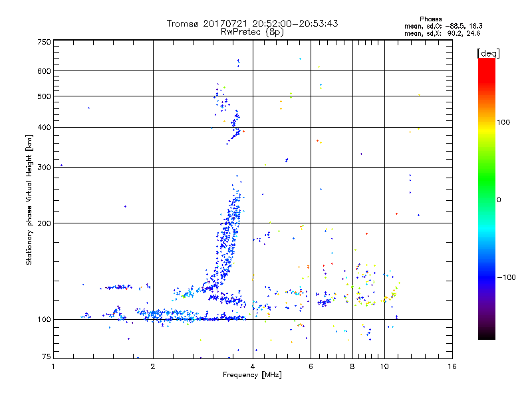Screen dimensions: 532x399
Task: Click the 'mean, sd,X: 90.2, 24.6' line
Action: [x=442, y=33]
